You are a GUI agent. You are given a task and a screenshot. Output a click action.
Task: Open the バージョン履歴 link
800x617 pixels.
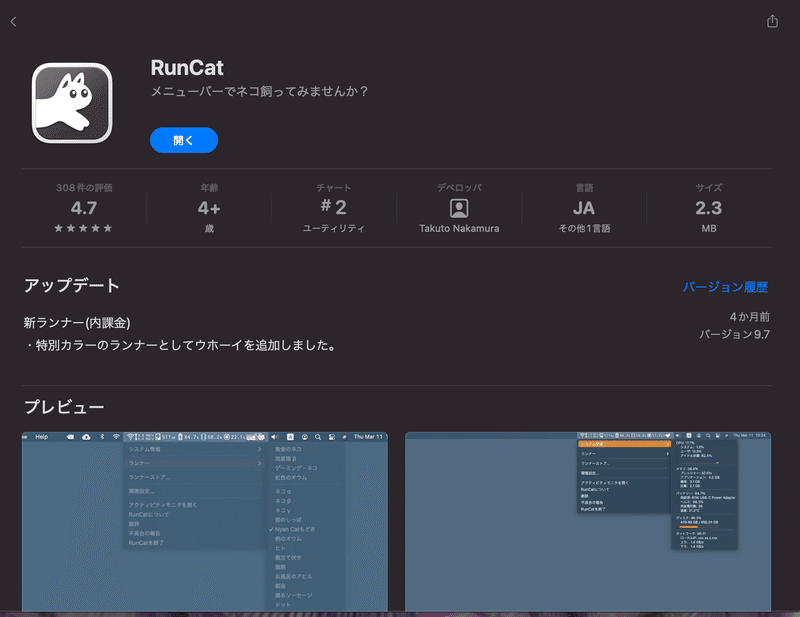[725, 287]
